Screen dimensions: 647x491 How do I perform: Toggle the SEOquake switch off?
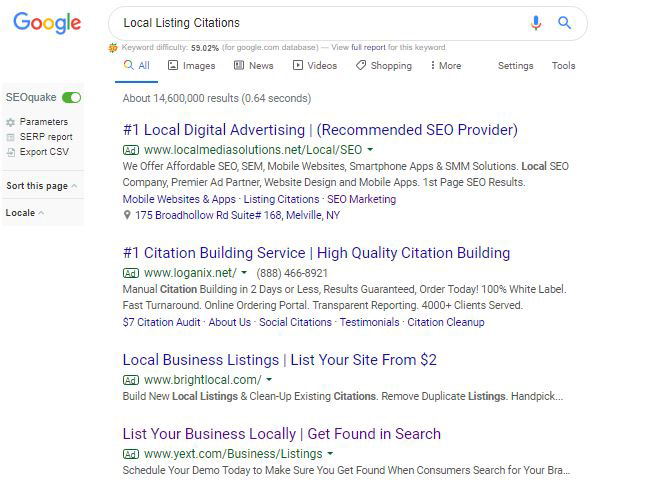71,97
